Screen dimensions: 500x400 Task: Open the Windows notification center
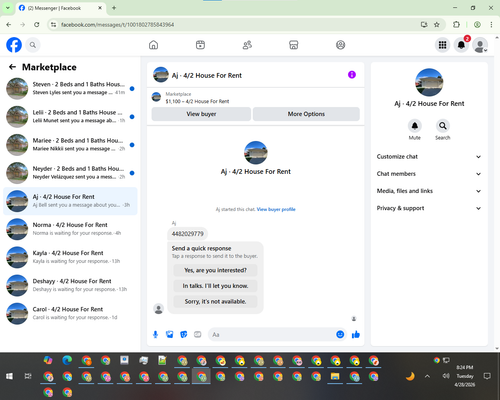487,376
